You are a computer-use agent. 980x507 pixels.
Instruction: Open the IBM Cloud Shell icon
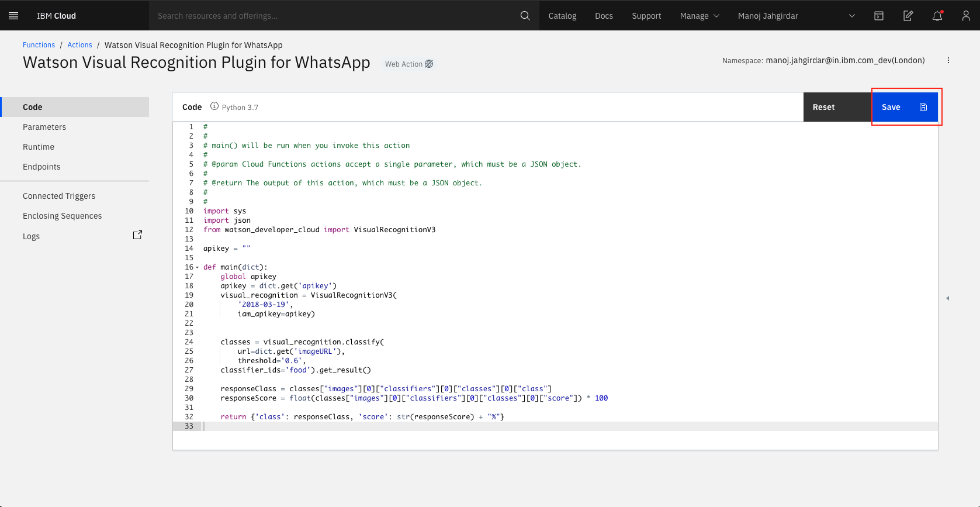click(x=879, y=16)
